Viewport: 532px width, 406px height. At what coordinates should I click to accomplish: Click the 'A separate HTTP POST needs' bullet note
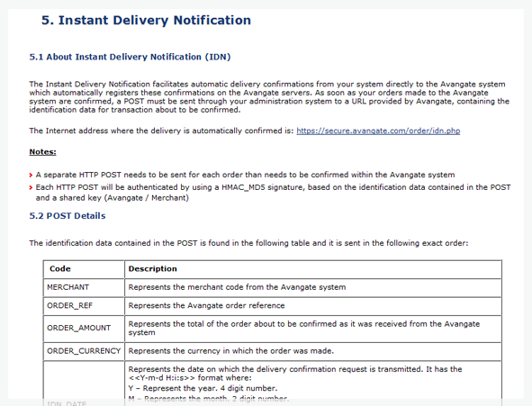[x=245, y=175]
